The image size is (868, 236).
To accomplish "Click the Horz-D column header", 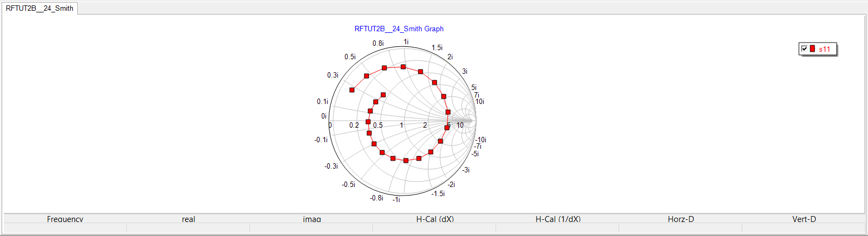I will [x=681, y=219].
